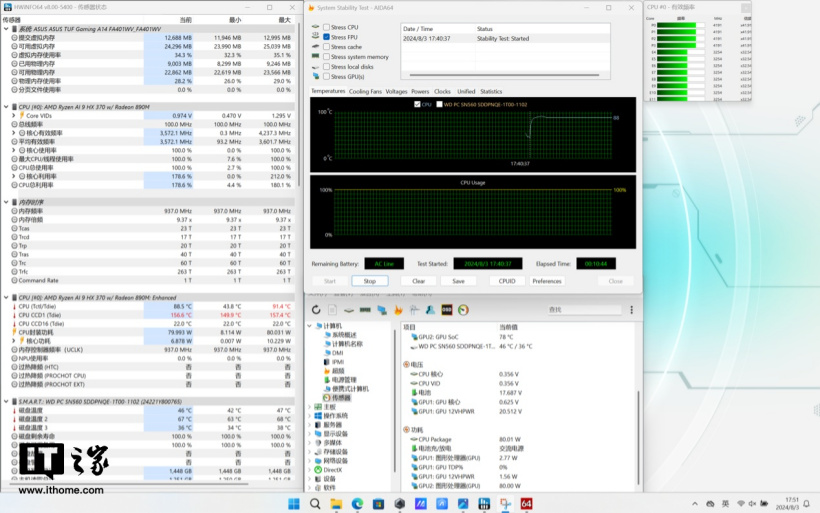Uncheck the Stress FPU option

coord(326,37)
